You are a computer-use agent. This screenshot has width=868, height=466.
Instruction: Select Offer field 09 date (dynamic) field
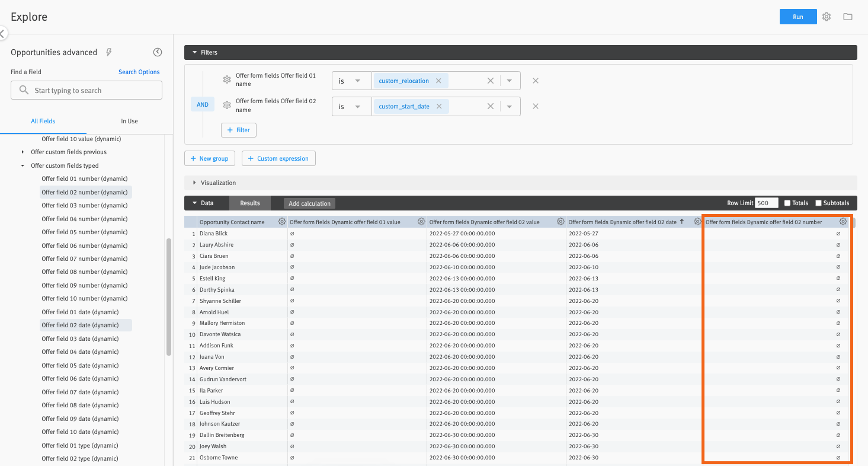pos(80,419)
